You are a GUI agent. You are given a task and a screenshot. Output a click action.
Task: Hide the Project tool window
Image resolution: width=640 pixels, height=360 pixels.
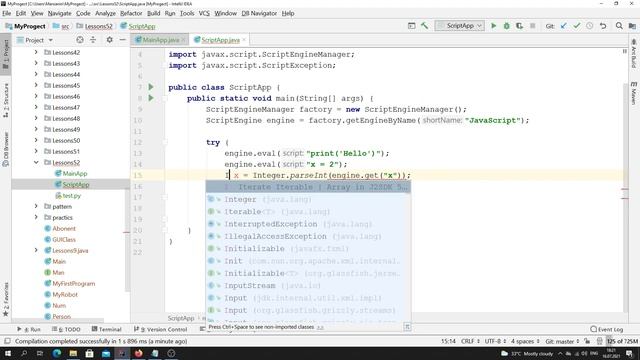(x=122, y=40)
